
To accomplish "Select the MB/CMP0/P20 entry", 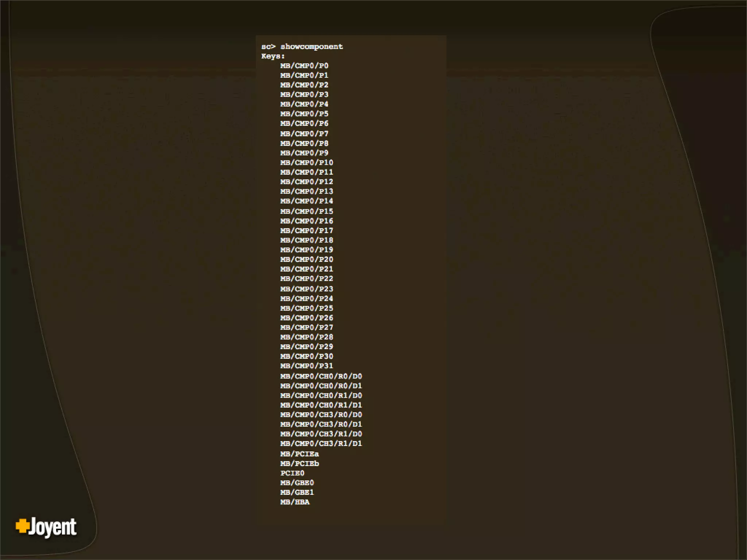I will [x=307, y=259].
